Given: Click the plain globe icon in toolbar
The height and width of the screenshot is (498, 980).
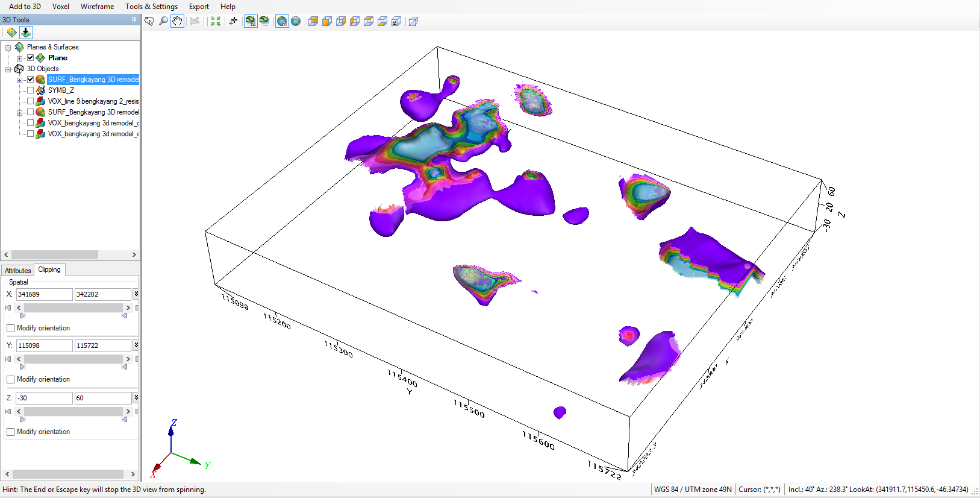Looking at the screenshot, I should coord(296,21).
